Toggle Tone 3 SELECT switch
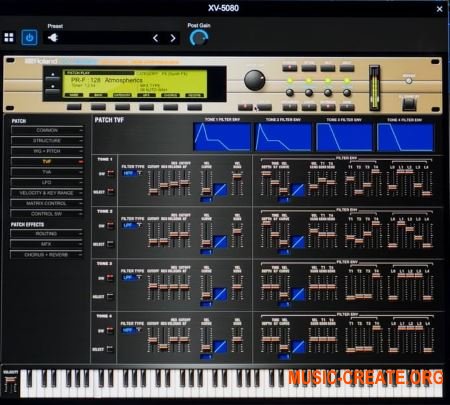This screenshot has width=450, height=405. click(110, 296)
